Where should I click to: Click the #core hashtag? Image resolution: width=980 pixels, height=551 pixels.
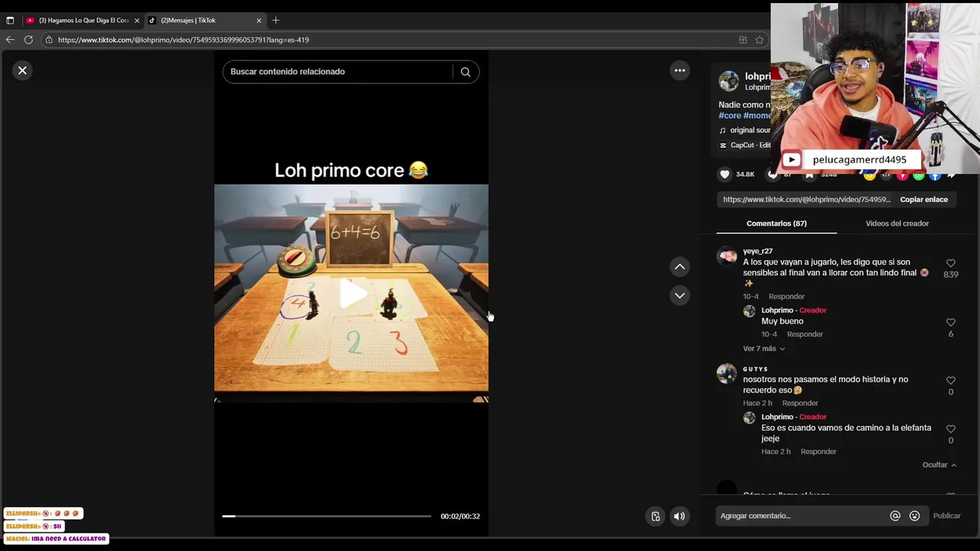pos(730,116)
